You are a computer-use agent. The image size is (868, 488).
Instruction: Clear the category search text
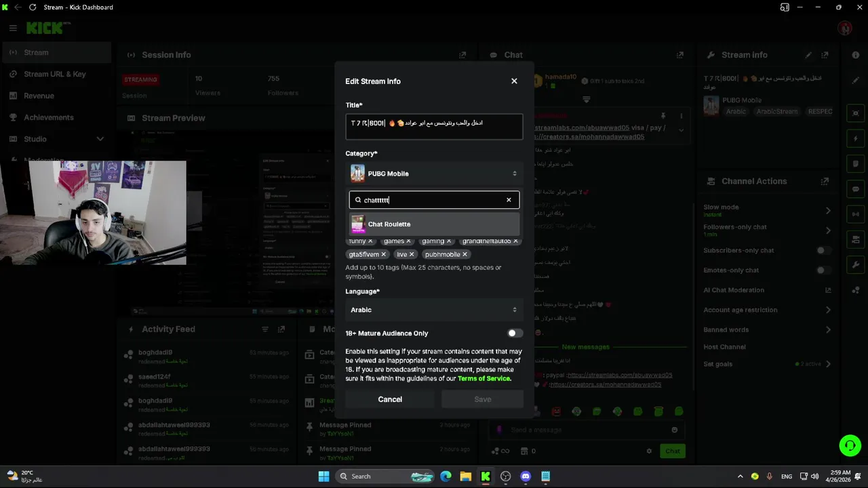point(509,200)
